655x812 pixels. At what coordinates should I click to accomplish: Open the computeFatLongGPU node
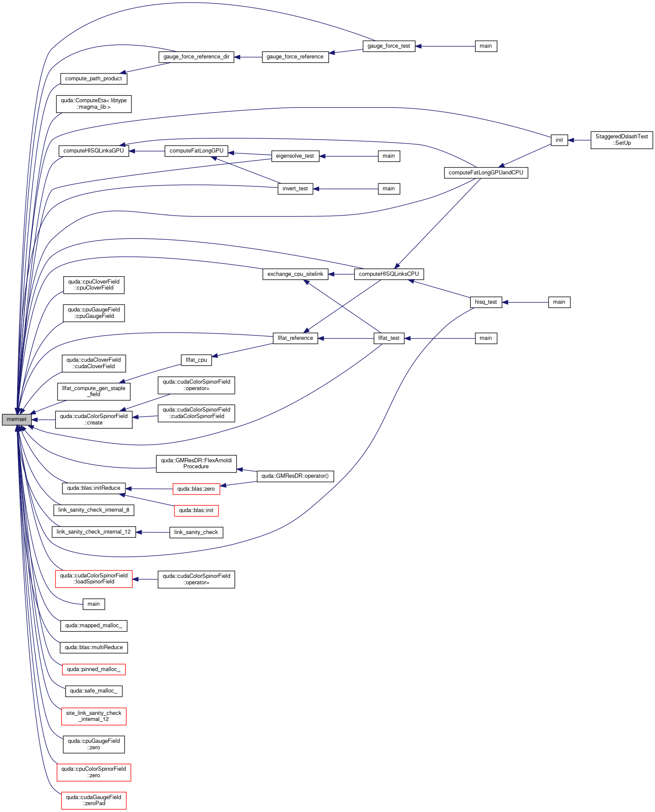pyautogui.click(x=196, y=151)
